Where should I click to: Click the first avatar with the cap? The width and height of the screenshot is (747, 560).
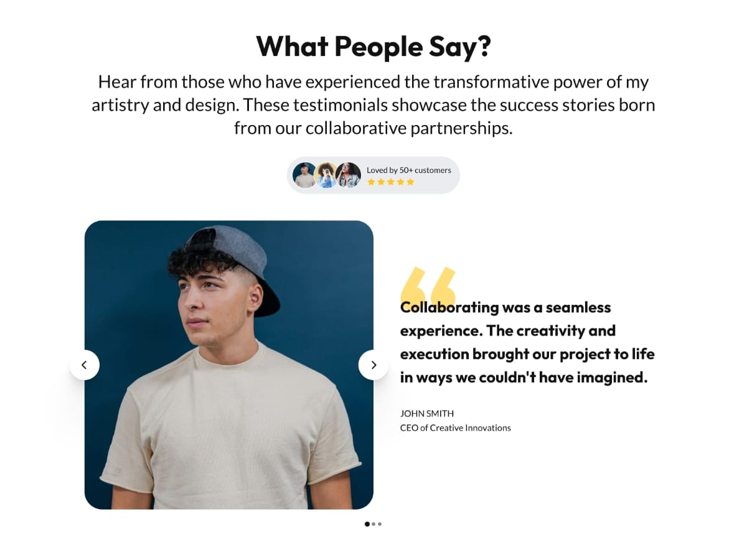click(x=304, y=175)
